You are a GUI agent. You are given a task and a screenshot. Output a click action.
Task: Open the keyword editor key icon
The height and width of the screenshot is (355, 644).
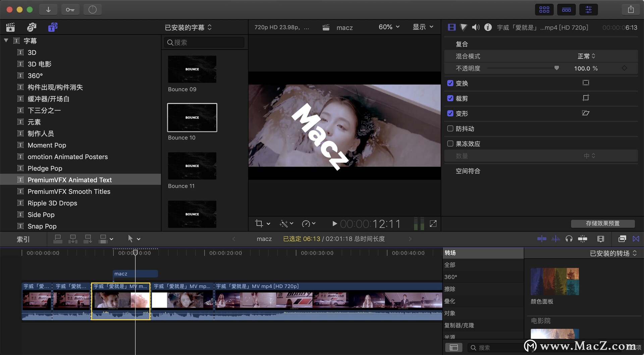[70, 9]
